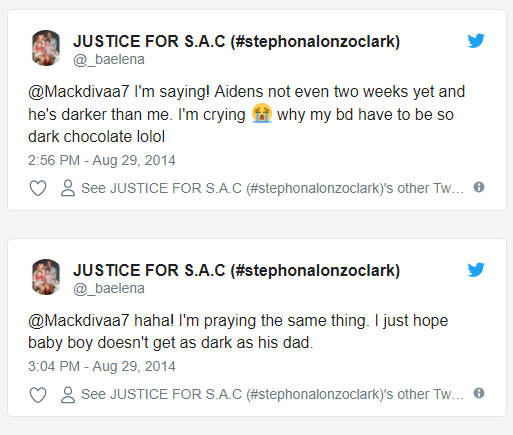The image size is (513, 435).
Task: Open info icon on the second tweet
Action: tap(479, 393)
